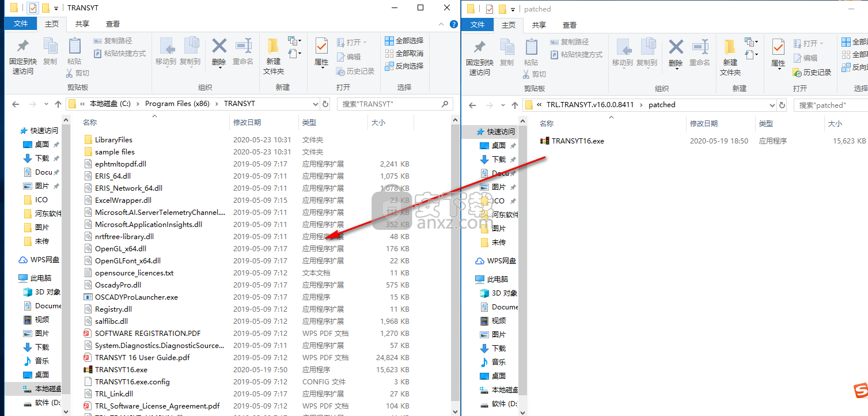Viewport: 868px width, 416px height.
Task: Click Select All (全部选择) in TRANSYT window
Action: [404, 40]
